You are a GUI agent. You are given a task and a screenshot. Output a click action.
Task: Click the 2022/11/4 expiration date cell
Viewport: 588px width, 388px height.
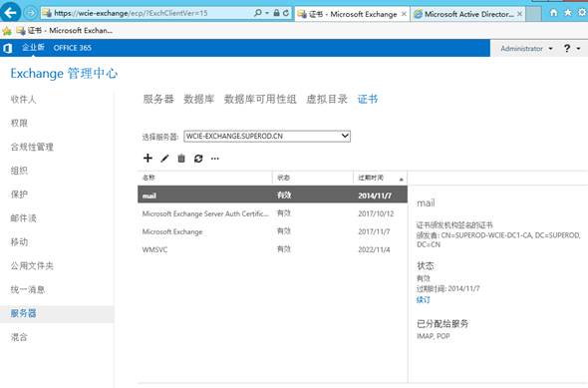pyautogui.click(x=374, y=249)
